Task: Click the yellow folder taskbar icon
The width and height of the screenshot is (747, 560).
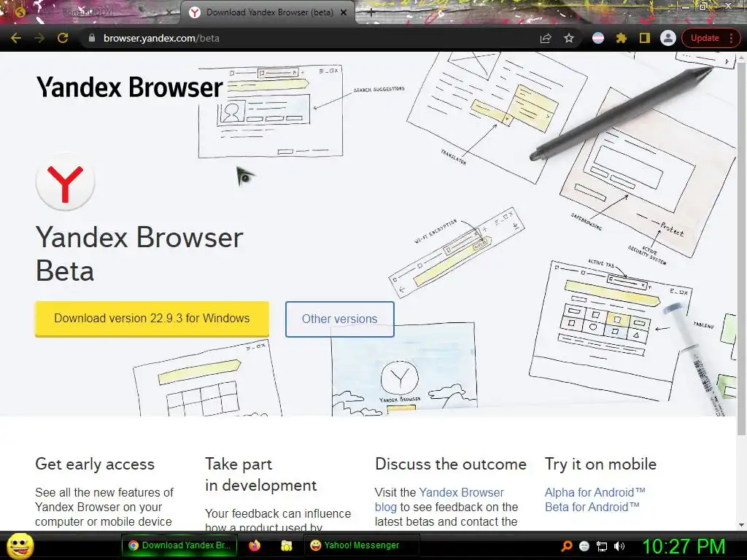Action: click(286, 545)
